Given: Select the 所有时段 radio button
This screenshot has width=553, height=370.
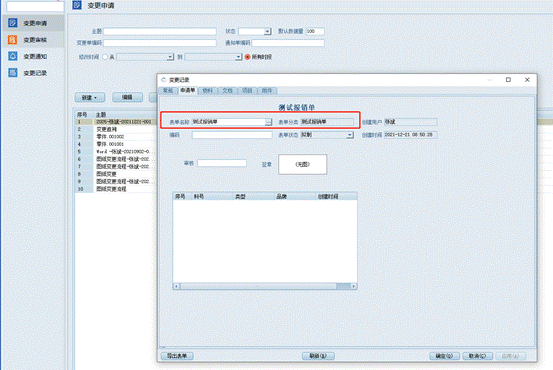Looking at the screenshot, I should [248, 57].
